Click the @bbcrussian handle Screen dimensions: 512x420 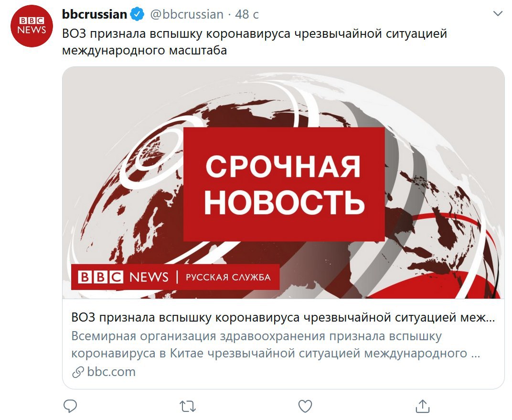pos(187,14)
